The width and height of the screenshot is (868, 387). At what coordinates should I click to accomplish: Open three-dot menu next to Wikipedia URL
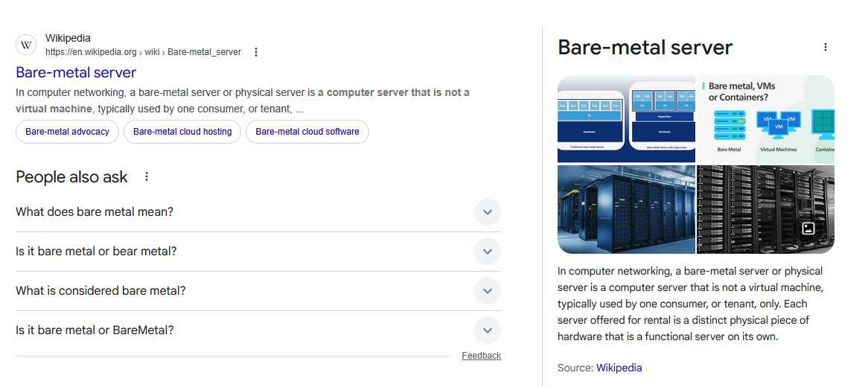click(256, 52)
